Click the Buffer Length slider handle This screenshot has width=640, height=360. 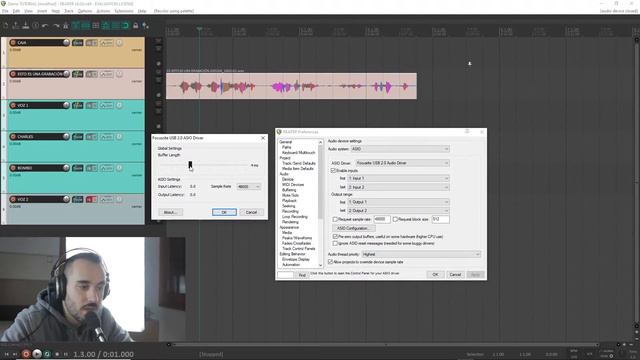pos(190,164)
